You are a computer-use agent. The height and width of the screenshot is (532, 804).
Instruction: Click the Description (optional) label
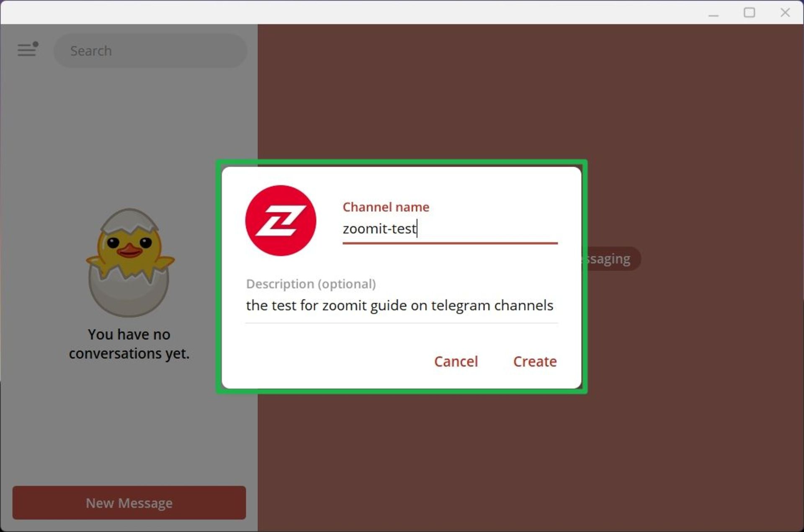click(x=311, y=284)
